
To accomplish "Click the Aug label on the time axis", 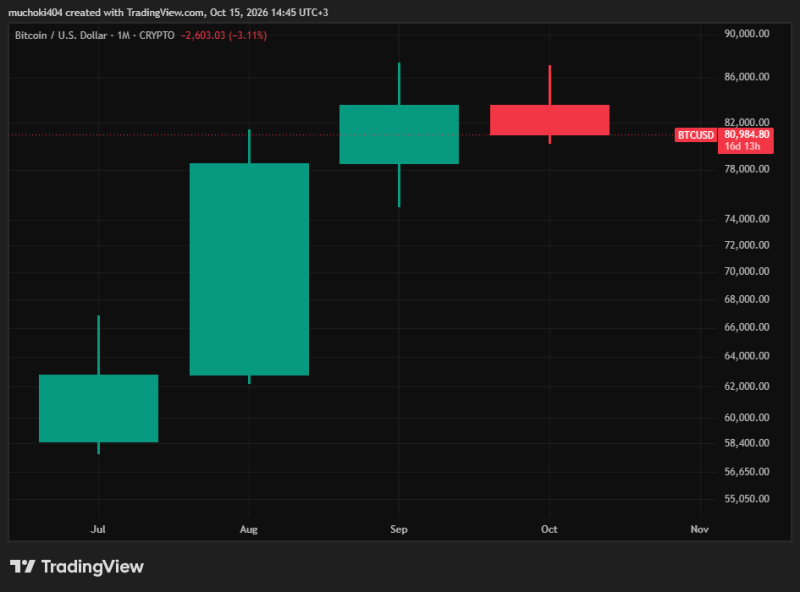I will (x=248, y=529).
